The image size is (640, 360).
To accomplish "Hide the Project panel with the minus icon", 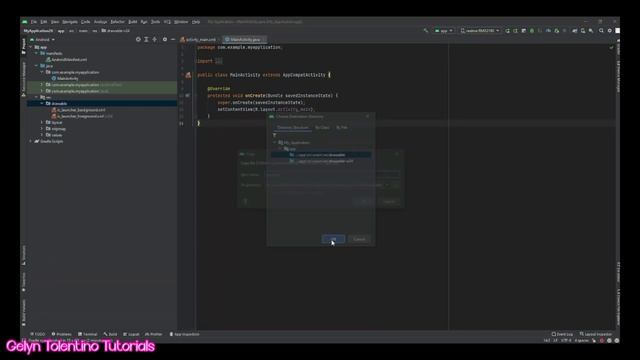I will [173, 40].
